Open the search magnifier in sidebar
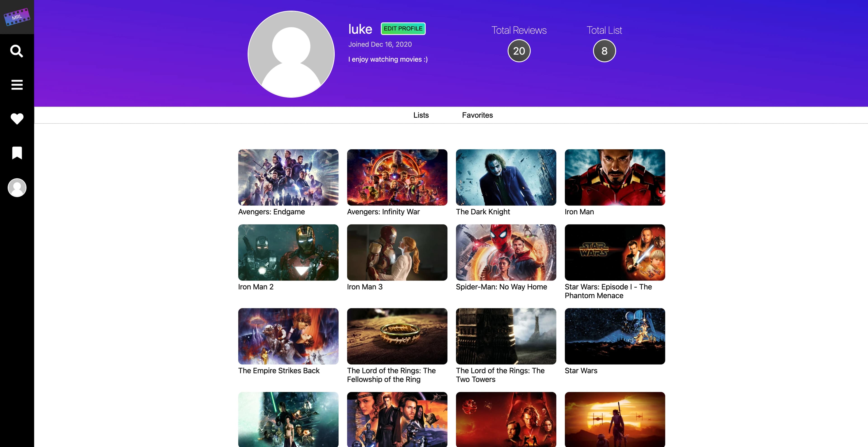868x447 pixels. pyautogui.click(x=17, y=51)
